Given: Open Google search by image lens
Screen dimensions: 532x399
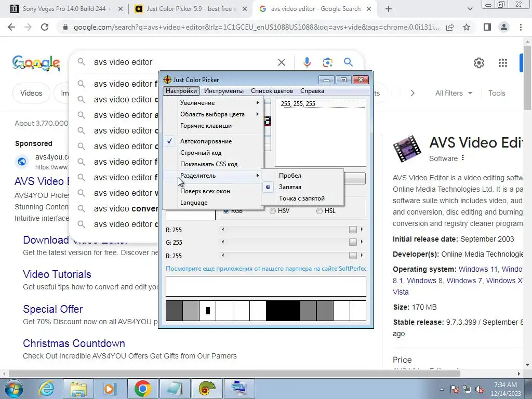Looking at the screenshot, I should [x=327, y=62].
